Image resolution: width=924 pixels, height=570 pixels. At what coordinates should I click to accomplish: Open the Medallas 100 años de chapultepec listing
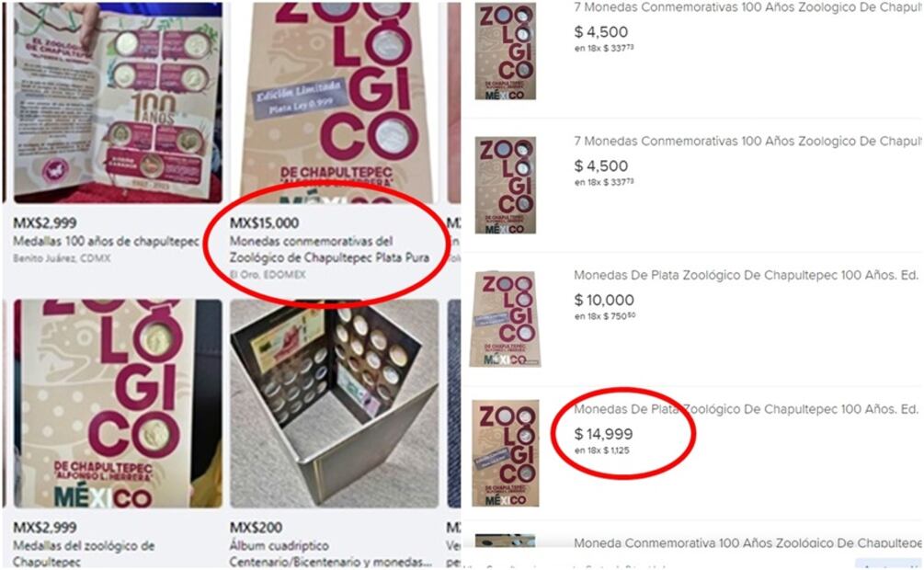[x=106, y=242]
